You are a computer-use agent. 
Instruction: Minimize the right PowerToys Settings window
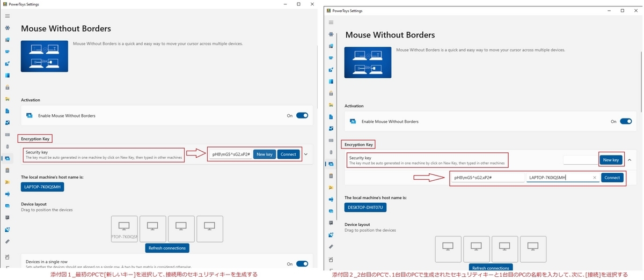(x=608, y=10)
